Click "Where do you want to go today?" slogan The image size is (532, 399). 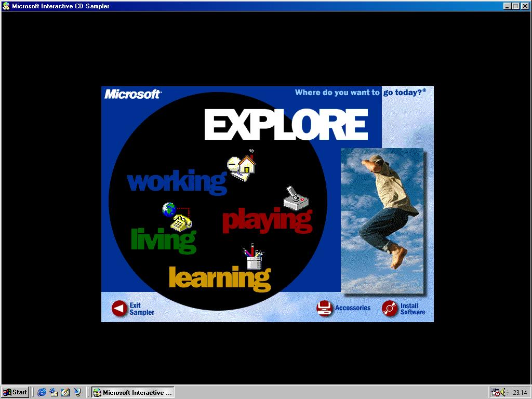point(361,92)
